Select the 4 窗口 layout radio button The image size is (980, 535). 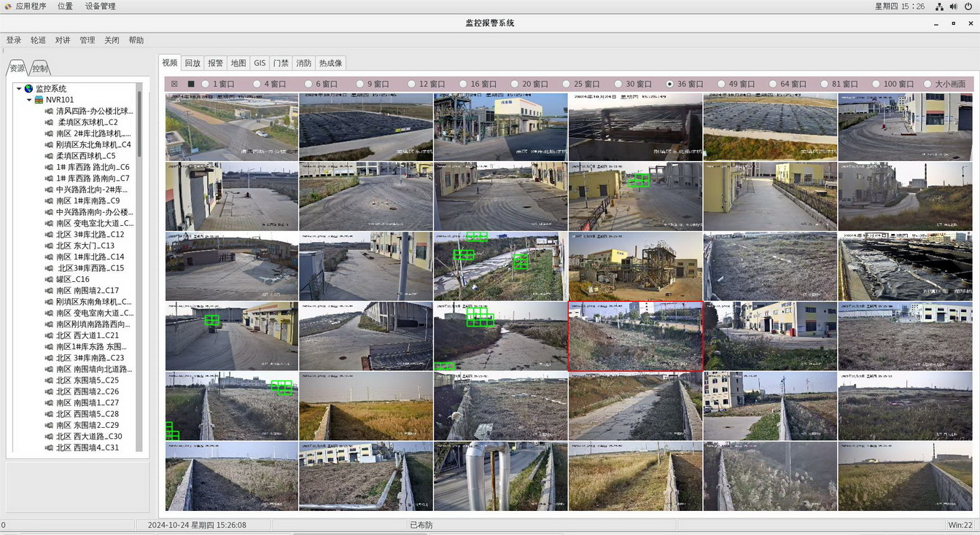(257, 84)
